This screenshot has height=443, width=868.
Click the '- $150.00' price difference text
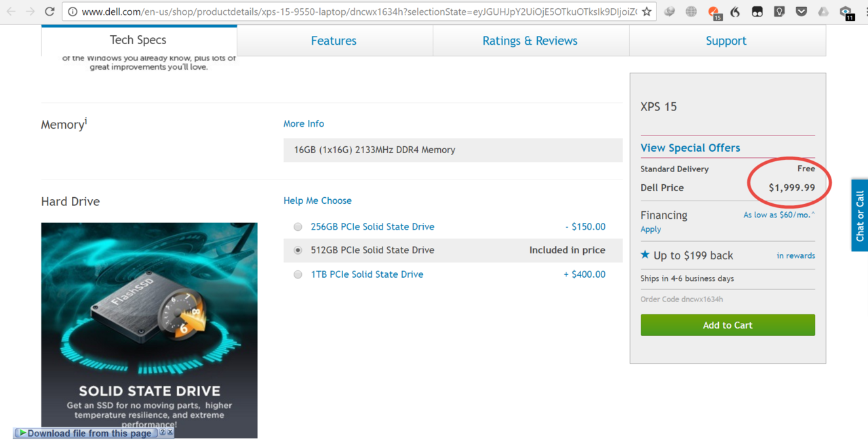click(585, 227)
